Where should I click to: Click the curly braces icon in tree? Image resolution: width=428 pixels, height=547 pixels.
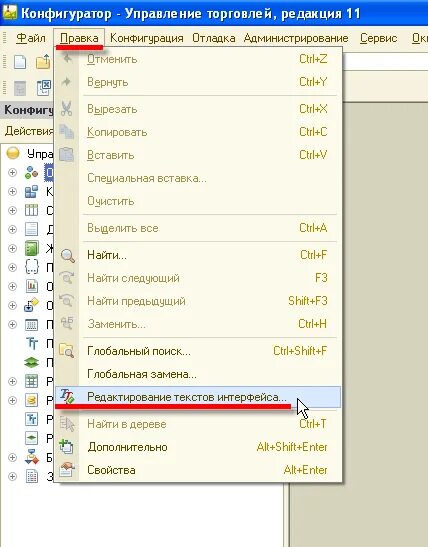[31, 267]
